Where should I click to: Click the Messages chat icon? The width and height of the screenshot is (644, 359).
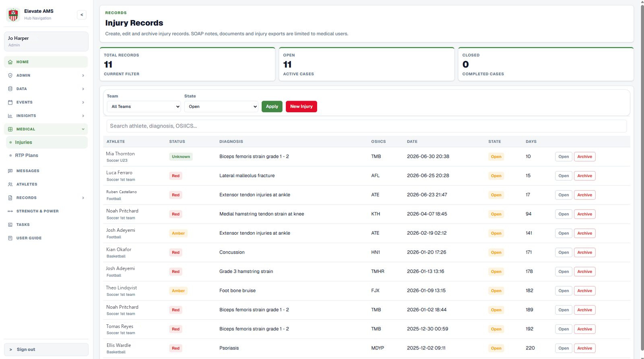(10, 171)
